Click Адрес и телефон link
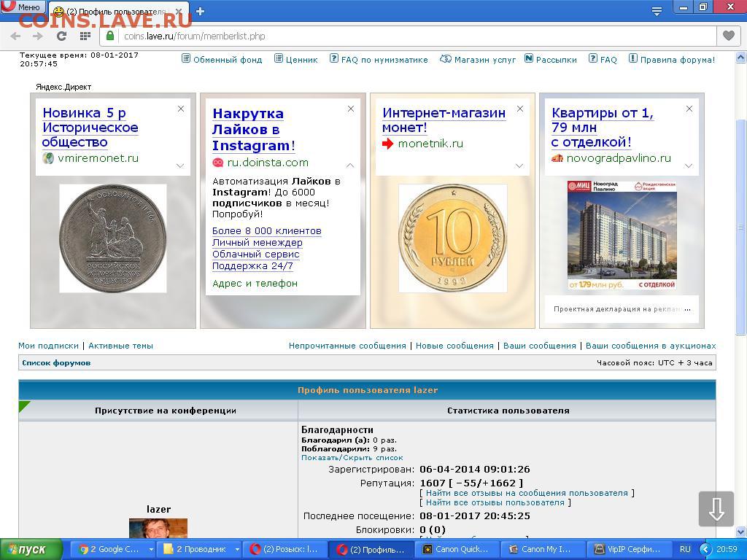The width and height of the screenshot is (747, 560). (x=255, y=284)
